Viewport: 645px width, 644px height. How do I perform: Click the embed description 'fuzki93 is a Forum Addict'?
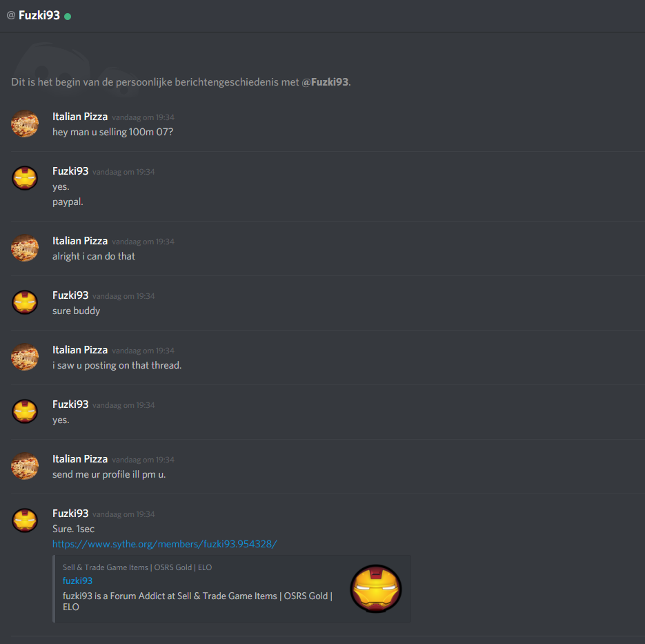click(x=197, y=601)
